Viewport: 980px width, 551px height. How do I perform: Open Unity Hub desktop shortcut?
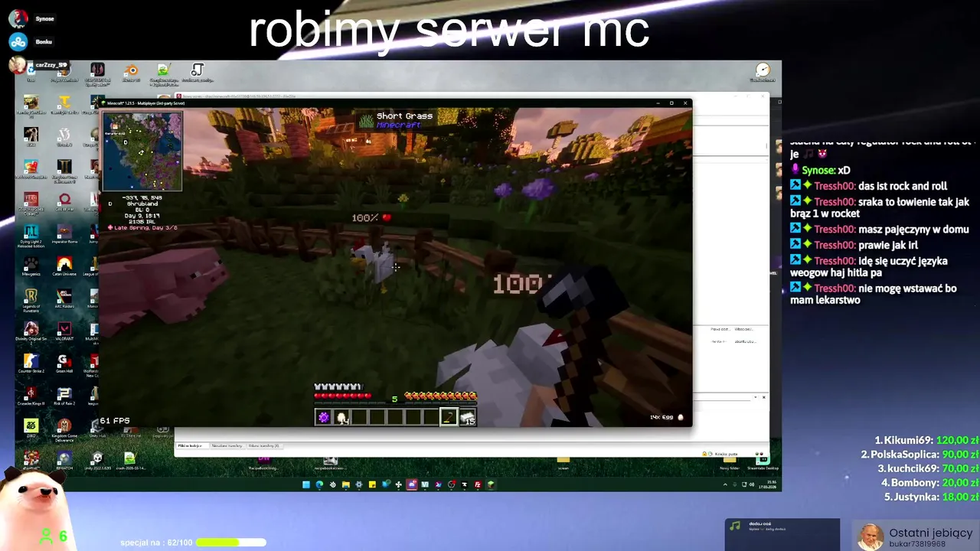[97, 429]
